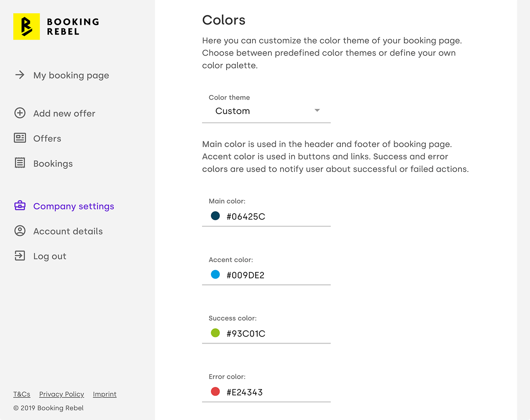Image resolution: width=530 pixels, height=420 pixels.
Task: Click the Account details person icon
Action: [x=20, y=231]
